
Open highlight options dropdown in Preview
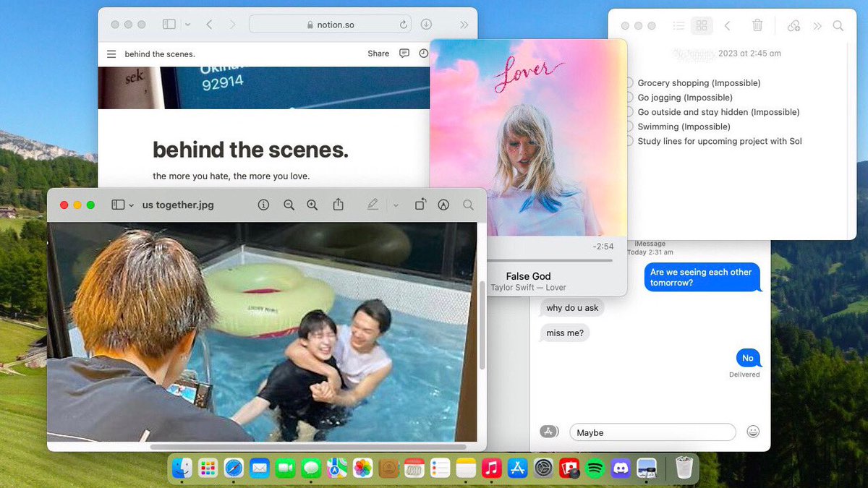(396, 205)
